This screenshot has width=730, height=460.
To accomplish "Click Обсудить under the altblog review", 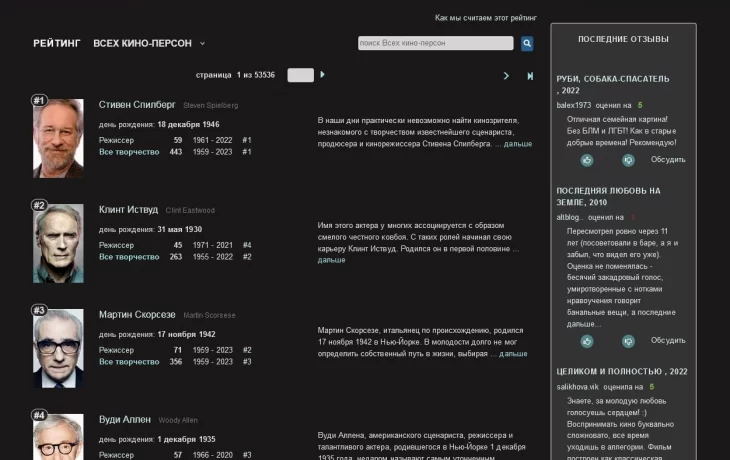I will [x=668, y=340].
